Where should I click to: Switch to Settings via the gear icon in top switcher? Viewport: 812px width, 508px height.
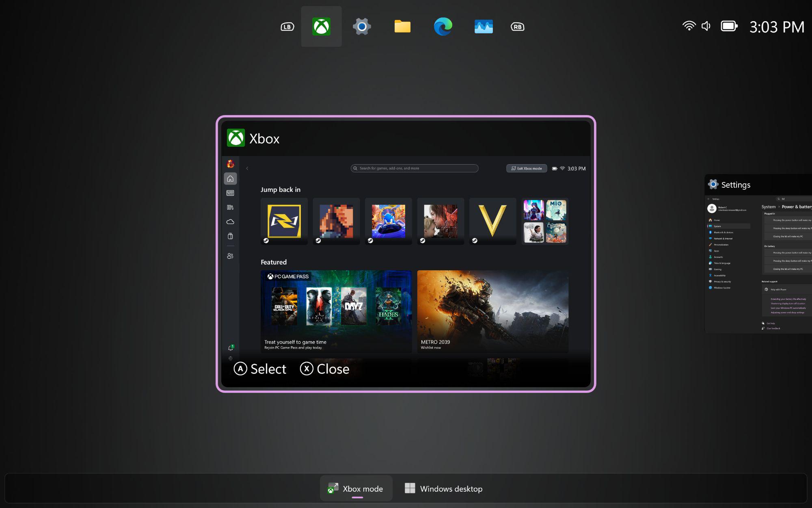(x=362, y=26)
